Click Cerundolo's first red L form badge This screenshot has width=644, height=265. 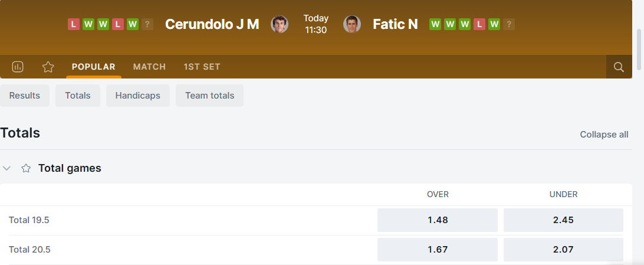click(74, 24)
